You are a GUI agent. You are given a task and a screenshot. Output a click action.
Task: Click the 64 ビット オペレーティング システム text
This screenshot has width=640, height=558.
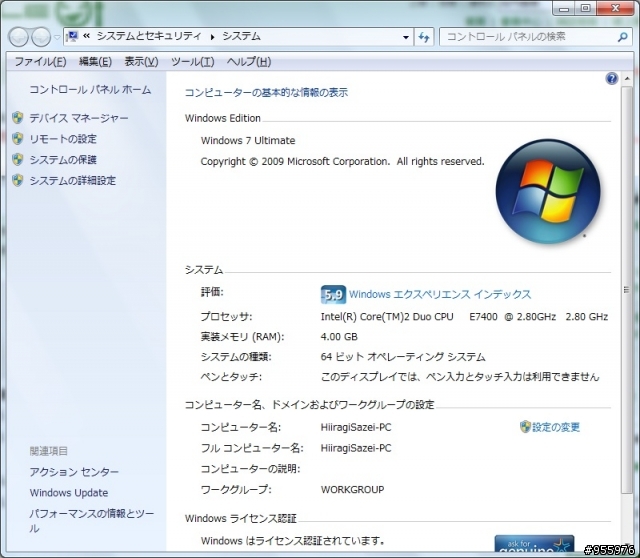tap(403, 357)
